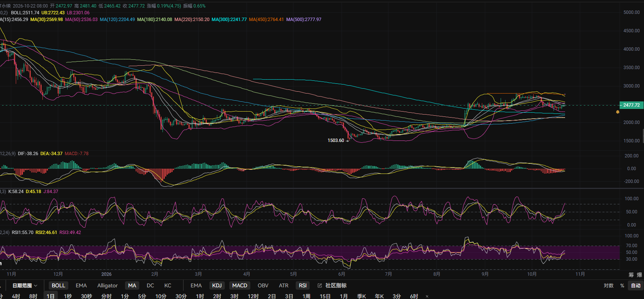Turn on the Alligator indicator
Image resolution: width=644 pixels, height=299 pixels.
coord(107,285)
